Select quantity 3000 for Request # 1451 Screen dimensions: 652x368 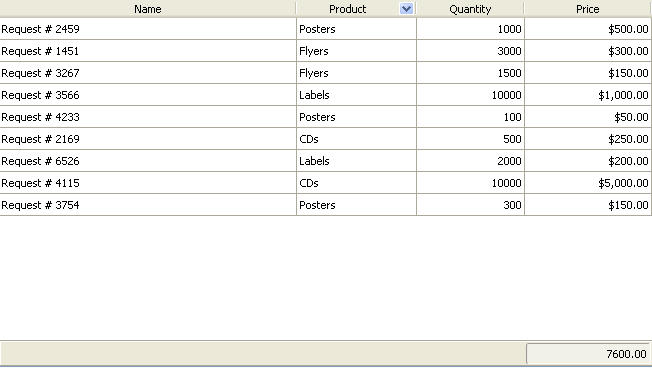coord(470,51)
